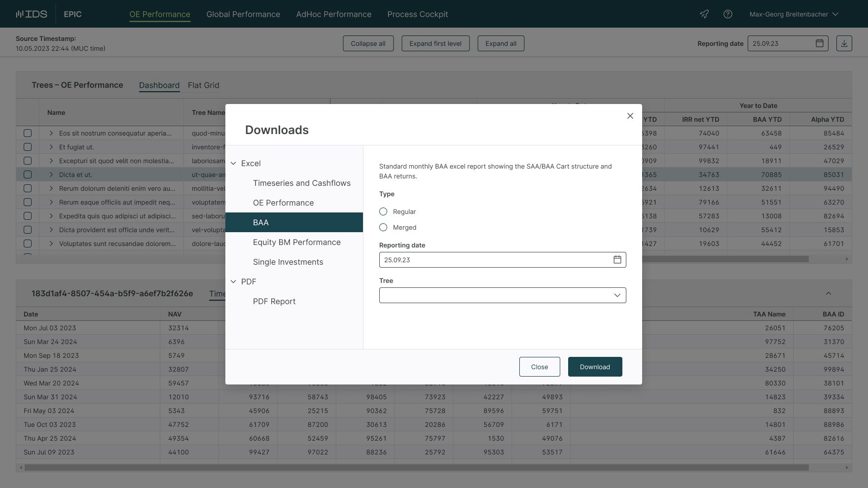The height and width of the screenshot is (488, 868).
Task: Click right scroll arrow of bottom table
Action: [x=847, y=467]
